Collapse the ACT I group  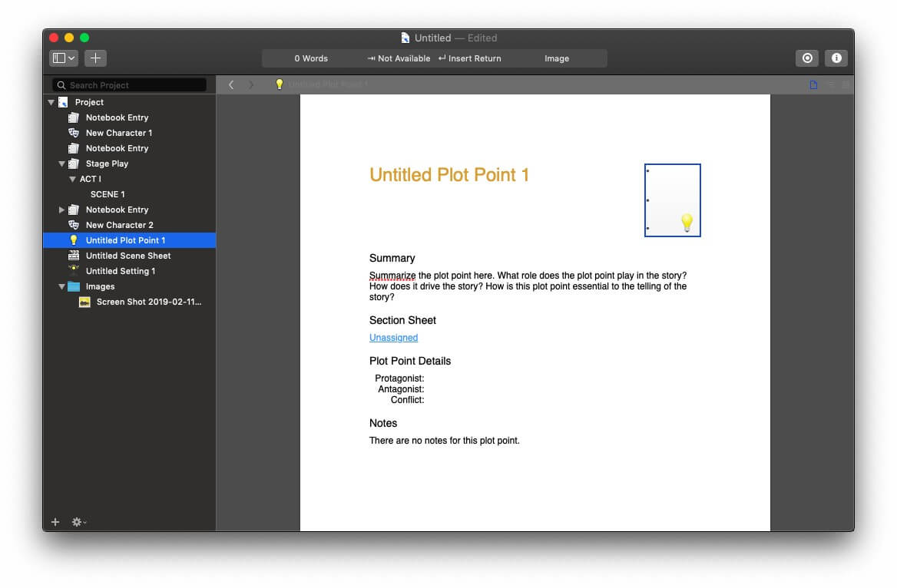point(72,179)
